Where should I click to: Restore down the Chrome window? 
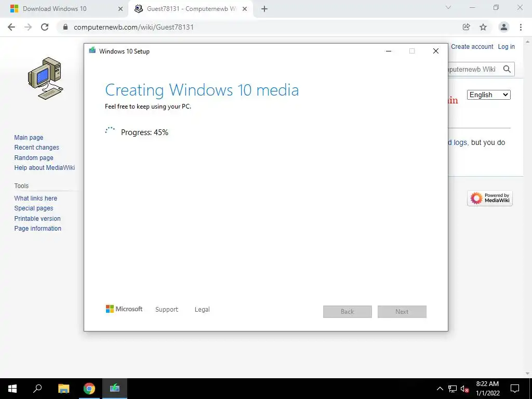click(496, 7)
